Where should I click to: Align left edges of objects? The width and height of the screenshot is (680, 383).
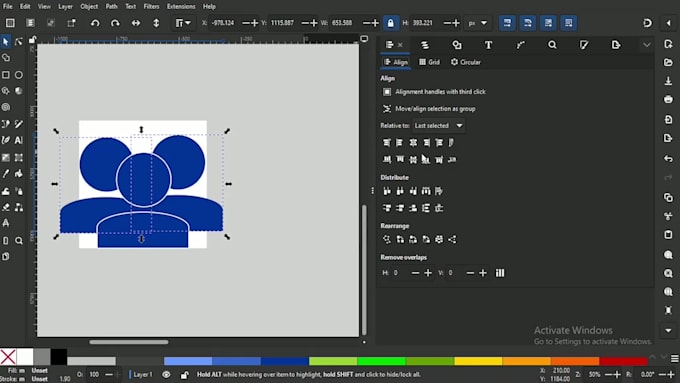coord(399,143)
